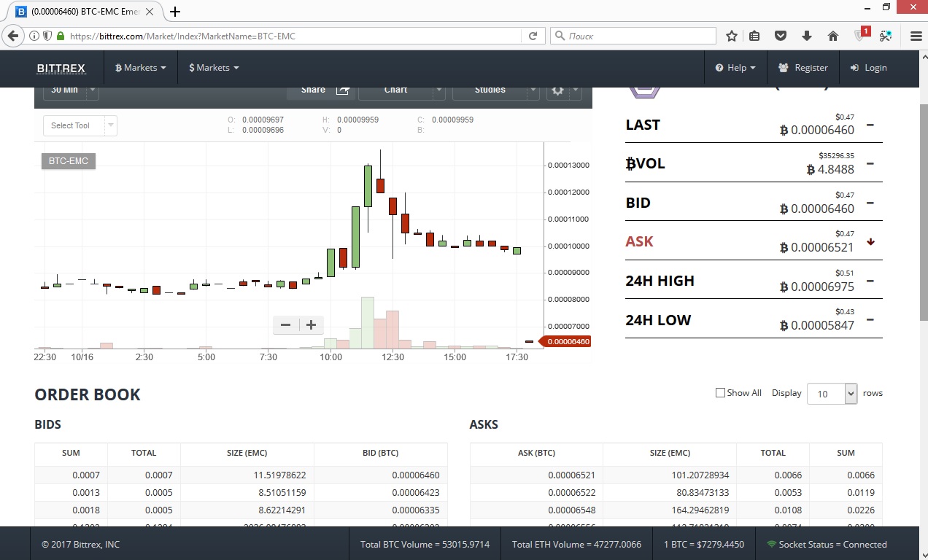Open a new browser tab
Image resolution: width=928 pixels, height=560 pixels.
tap(175, 12)
